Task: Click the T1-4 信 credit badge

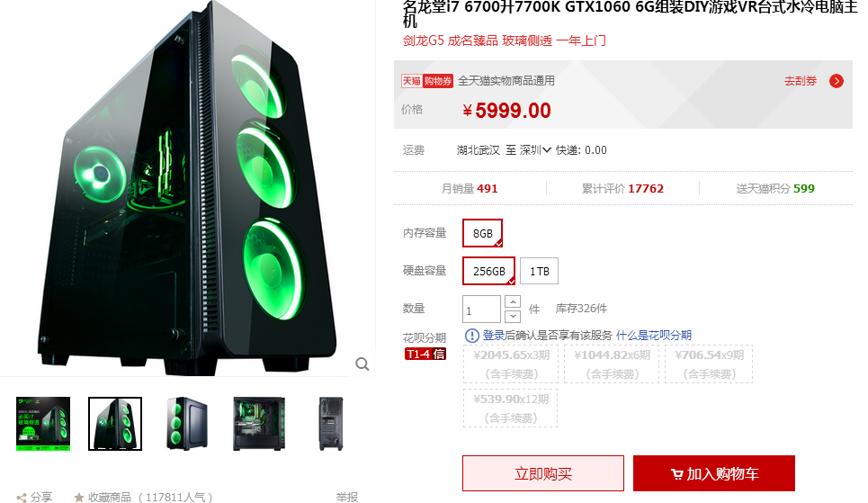Action: coord(425,354)
